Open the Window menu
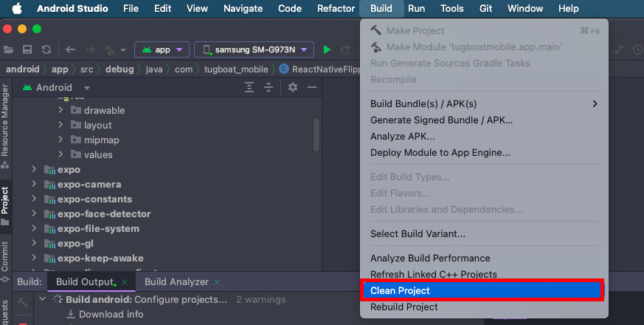Screen dimensions: 644x325 tap(525, 8)
